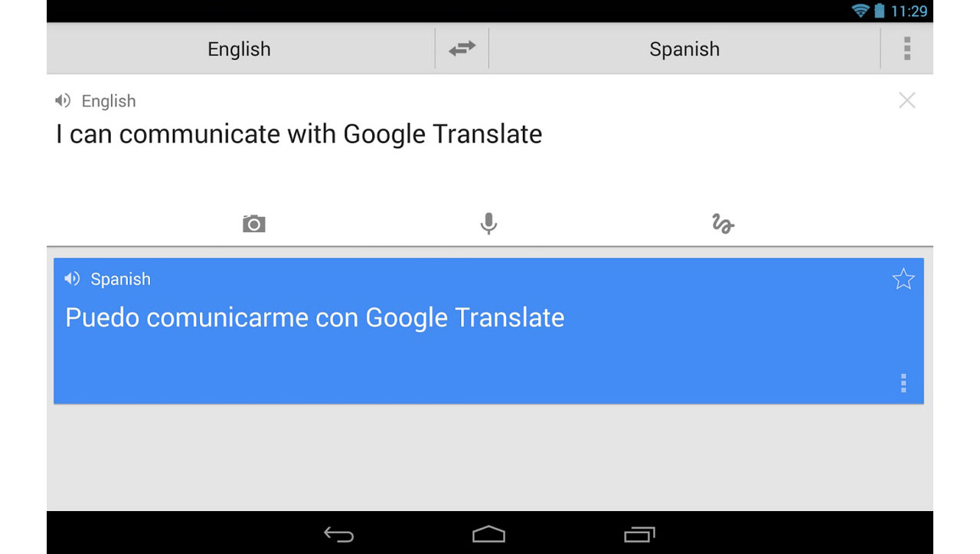Start voice input with microphone

click(x=488, y=224)
